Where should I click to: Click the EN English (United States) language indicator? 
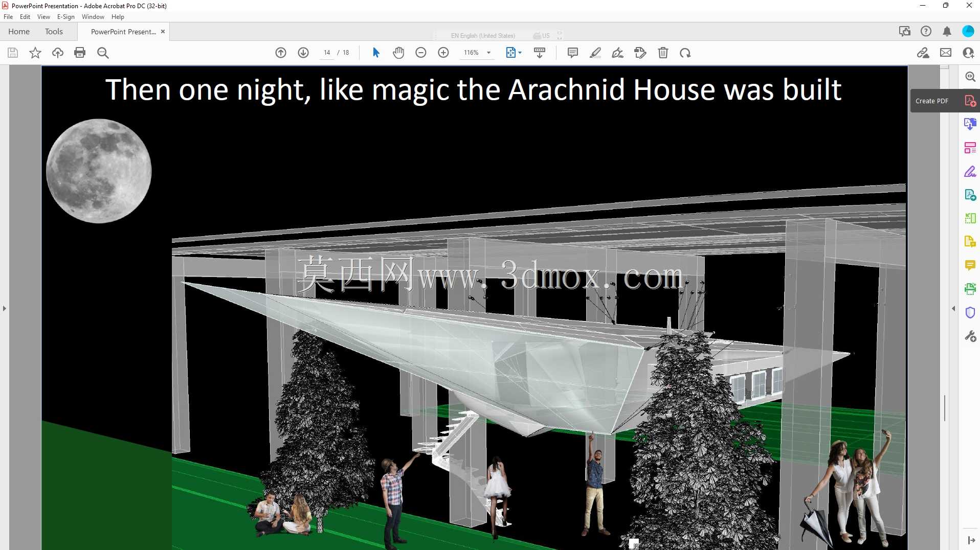click(x=483, y=36)
